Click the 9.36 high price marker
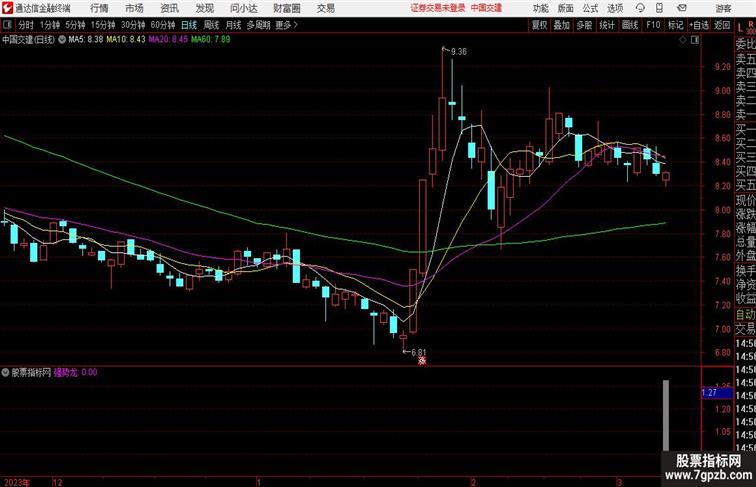This screenshot has height=487, width=756. tap(459, 52)
